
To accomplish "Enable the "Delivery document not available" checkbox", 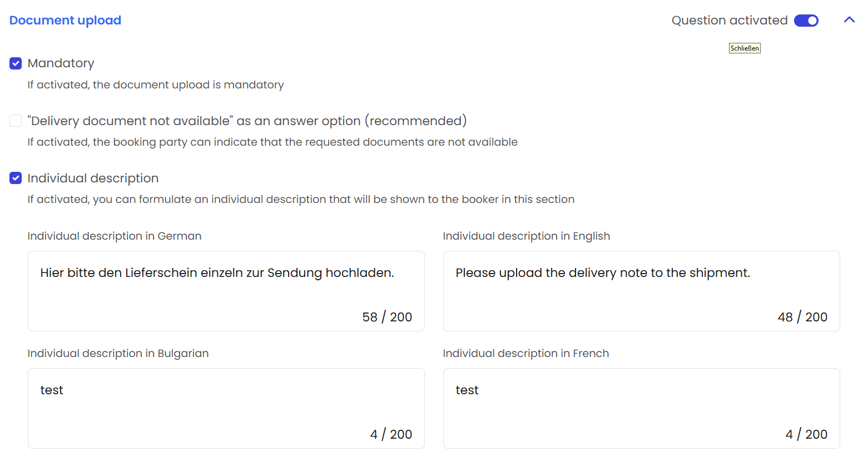I will (x=16, y=121).
